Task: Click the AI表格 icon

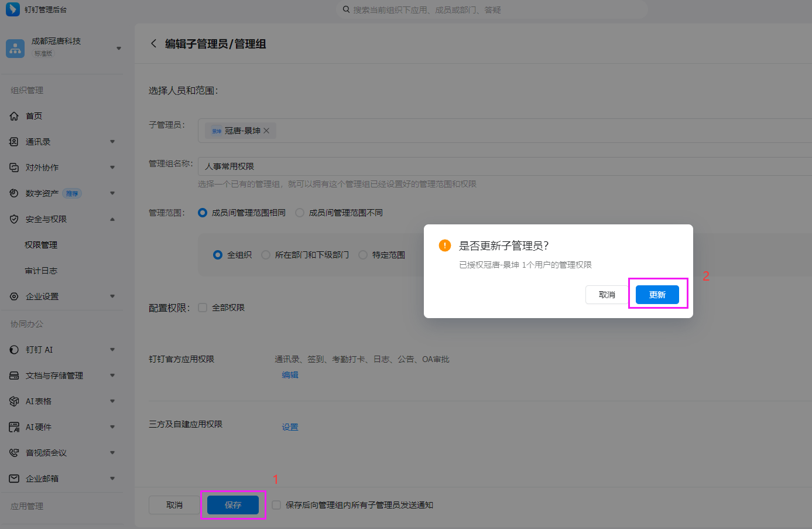Action: (x=14, y=401)
